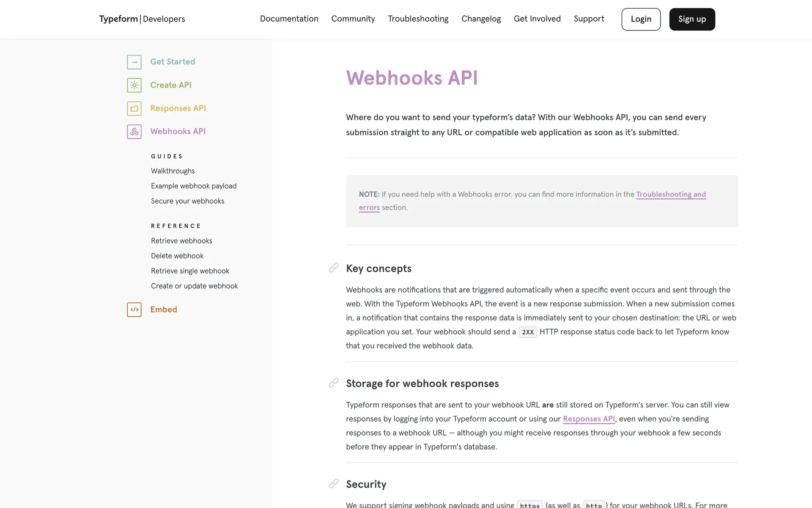Go to the Changelog nav item

(x=481, y=19)
